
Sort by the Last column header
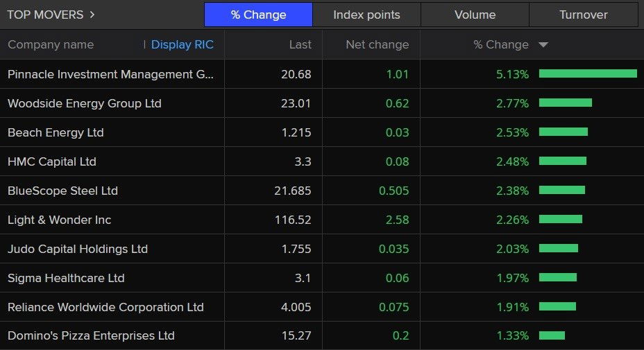300,44
